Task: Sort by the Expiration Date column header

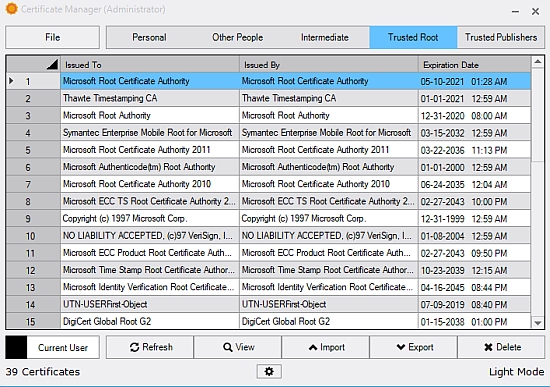Action: click(475, 65)
